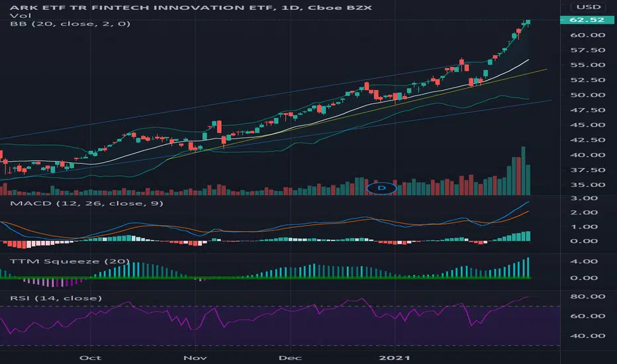Screen dimensions: 617x364
Task: Select the 'BB (20, close, 2, 0)' indicator label
Action: (70, 24)
